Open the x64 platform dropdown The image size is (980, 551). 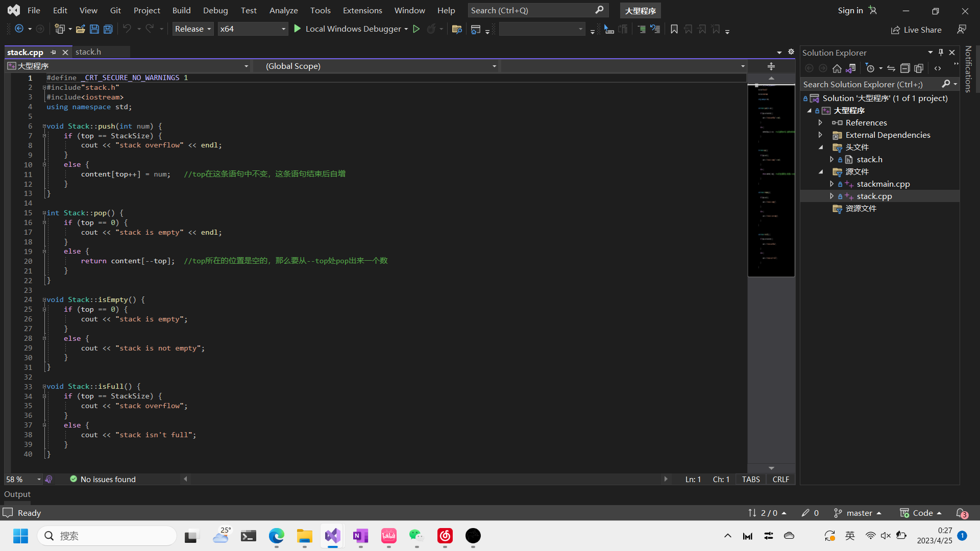point(252,29)
